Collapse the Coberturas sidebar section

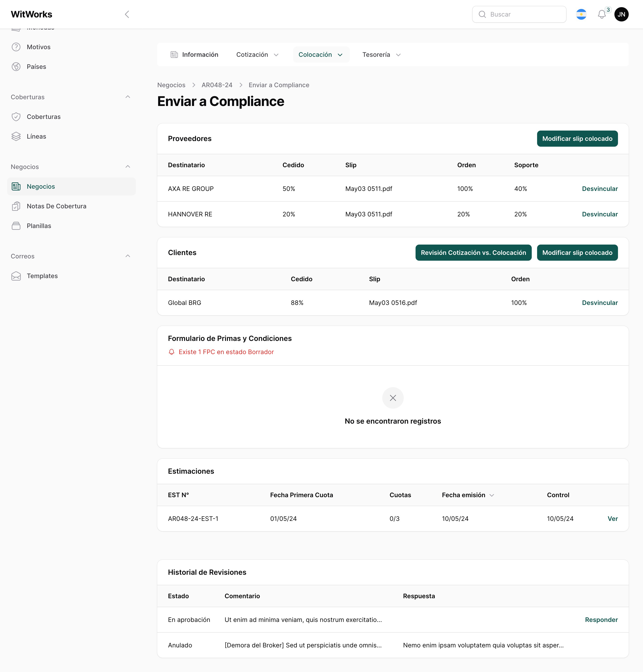point(128,97)
